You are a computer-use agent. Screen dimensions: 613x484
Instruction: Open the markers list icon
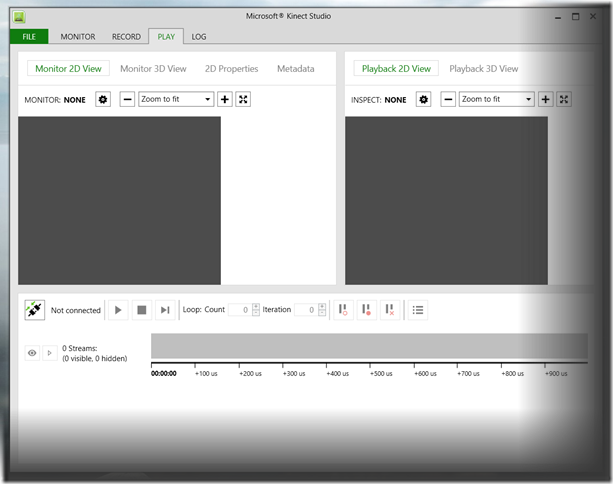coord(418,310)
